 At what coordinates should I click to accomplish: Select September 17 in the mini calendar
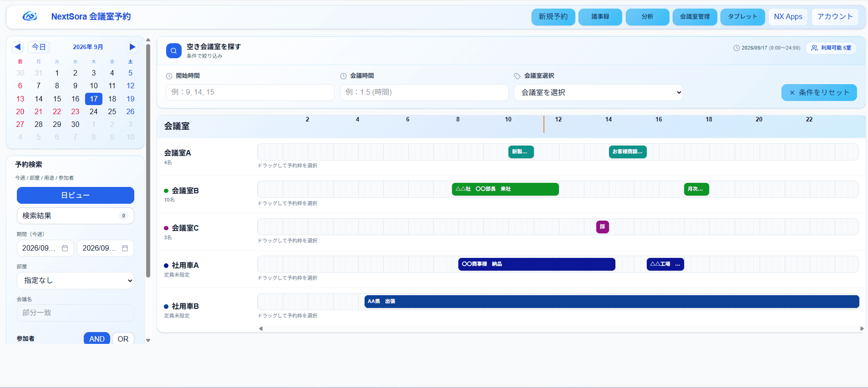[x=94, y=99]
